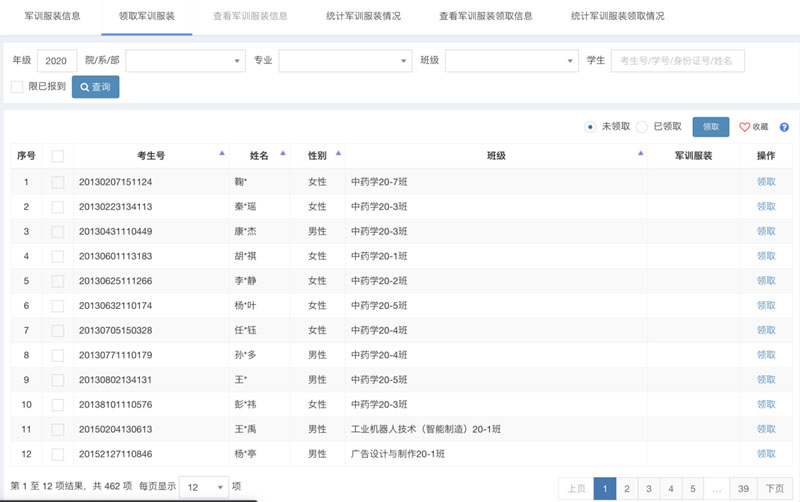Click the 学生 search input field
Viewport: 800px width, 502px height.
(678, 61)
